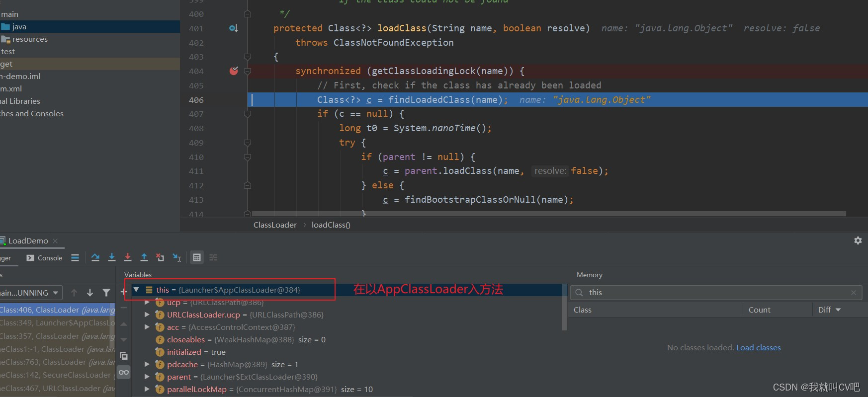This screenshot has width=868, height=397.
Task: Add a new watch with the plus icon
Action: click(124, 292)
